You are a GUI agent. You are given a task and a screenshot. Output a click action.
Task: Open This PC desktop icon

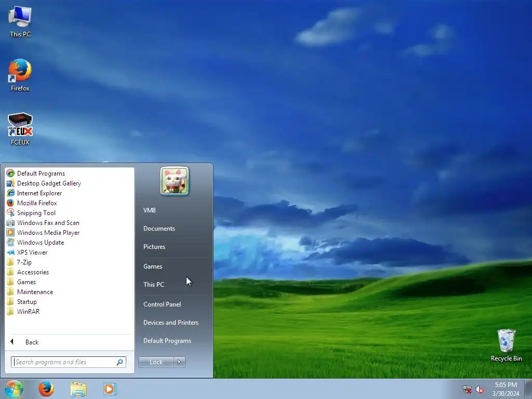point(20,21)
